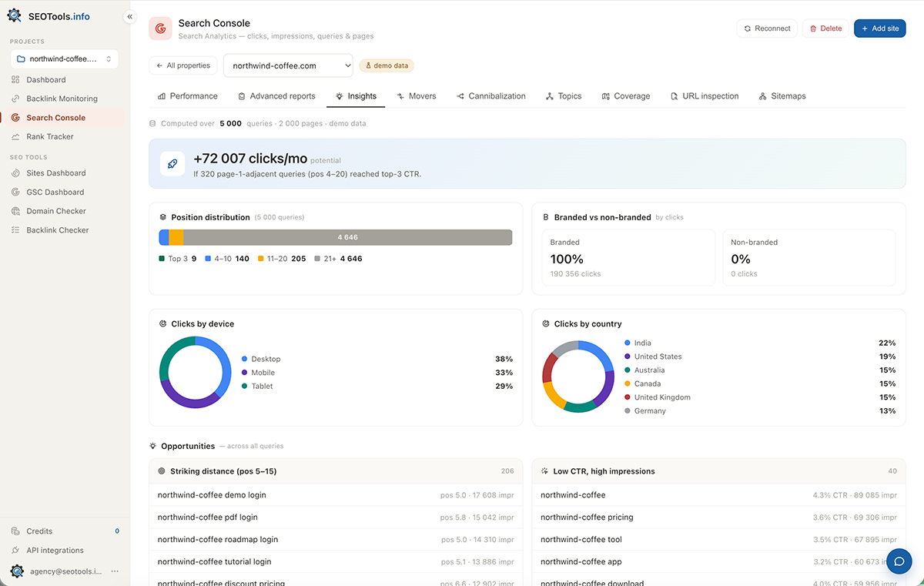Click the Tablet legend entry

click(x=377, y=387)
